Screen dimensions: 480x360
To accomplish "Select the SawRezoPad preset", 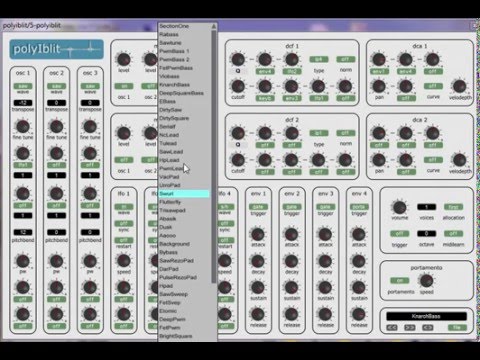I will pos(176,261).
